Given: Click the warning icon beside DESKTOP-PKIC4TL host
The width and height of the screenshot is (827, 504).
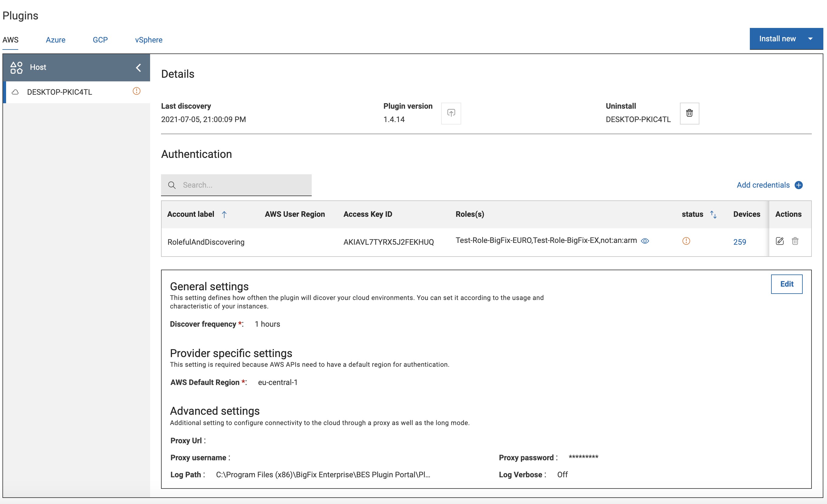Looking at the screenshot, I should [x=136, y=91].
